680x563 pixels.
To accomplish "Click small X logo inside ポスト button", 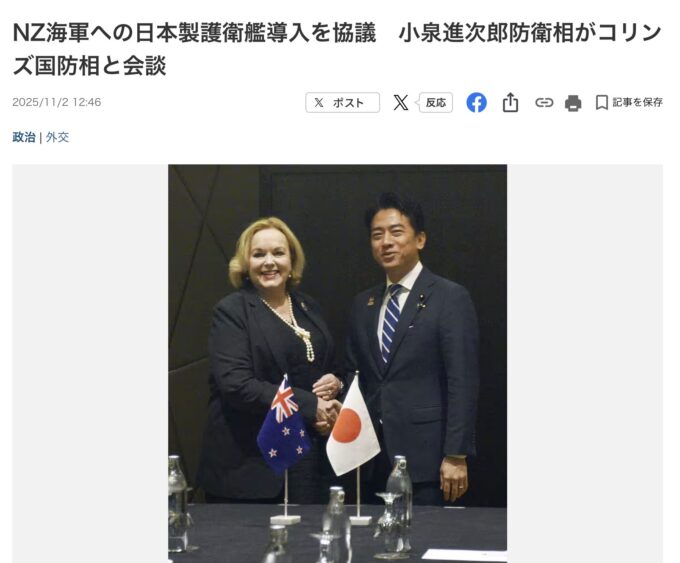I will [319, 103].
